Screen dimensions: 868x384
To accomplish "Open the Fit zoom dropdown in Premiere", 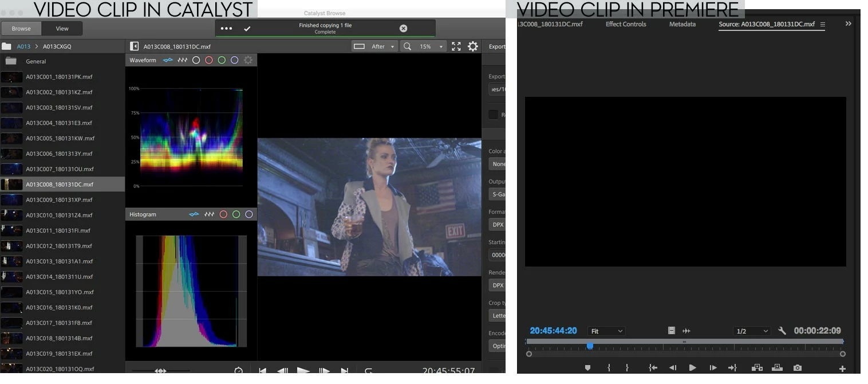I will point(606,331).
